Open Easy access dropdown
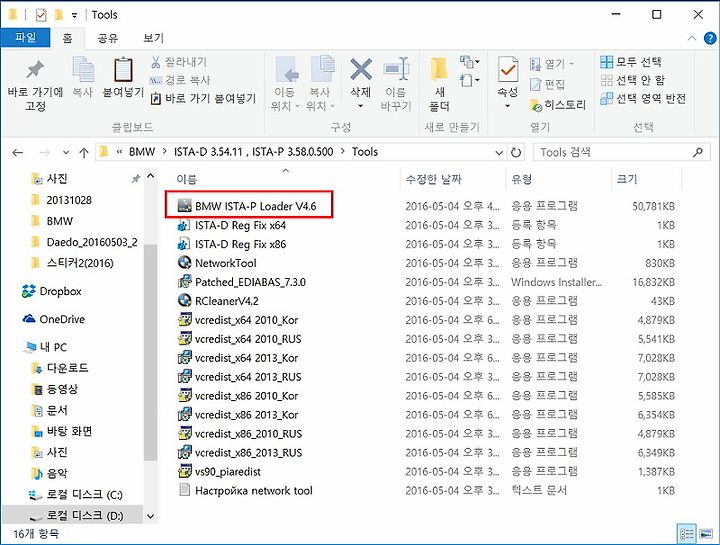720x545 pixels. click(469, 80)
